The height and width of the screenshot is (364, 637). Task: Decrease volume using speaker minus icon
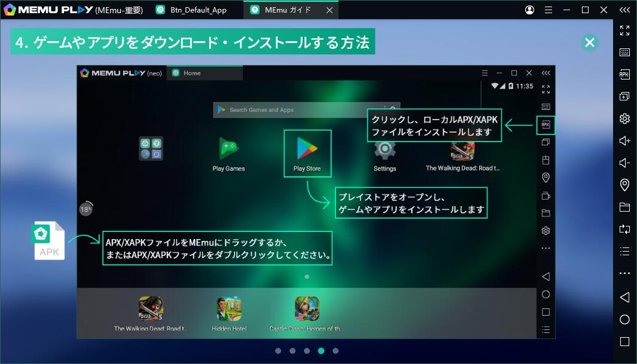pos(624,163)
